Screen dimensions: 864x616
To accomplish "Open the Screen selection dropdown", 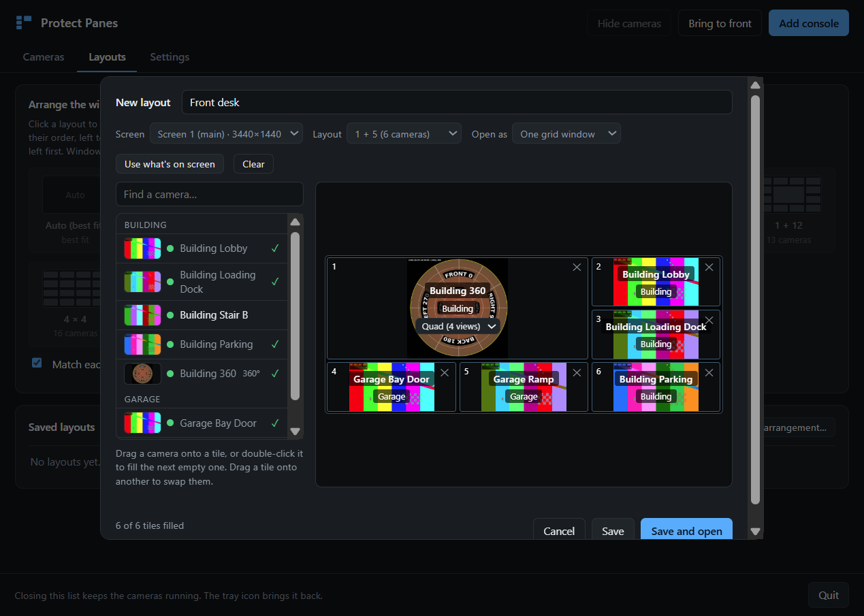I will tap(226, 134).
